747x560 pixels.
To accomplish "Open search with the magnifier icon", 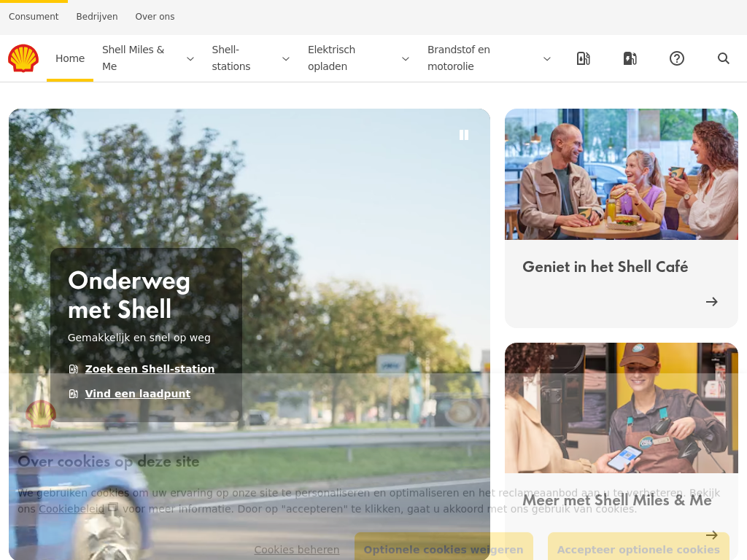I will coord(723,58).
